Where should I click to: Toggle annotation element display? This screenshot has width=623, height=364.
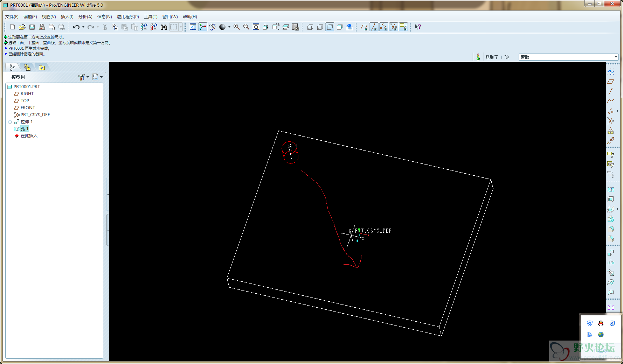tap(403, 27)
